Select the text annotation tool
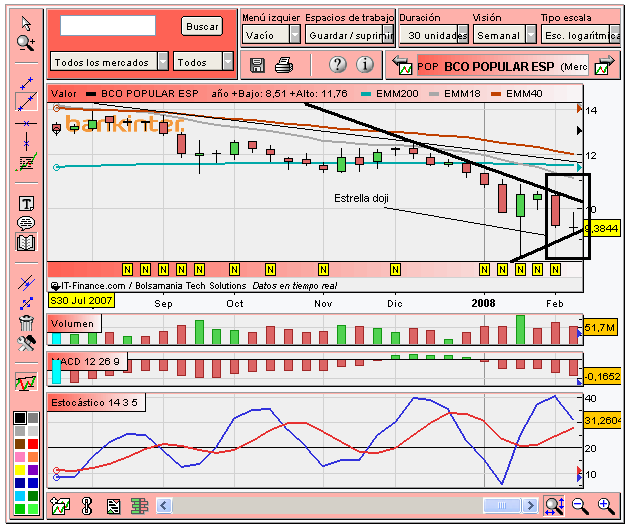Image resolution: width=629 pixels, height=527 pixels. click(26, 204)
